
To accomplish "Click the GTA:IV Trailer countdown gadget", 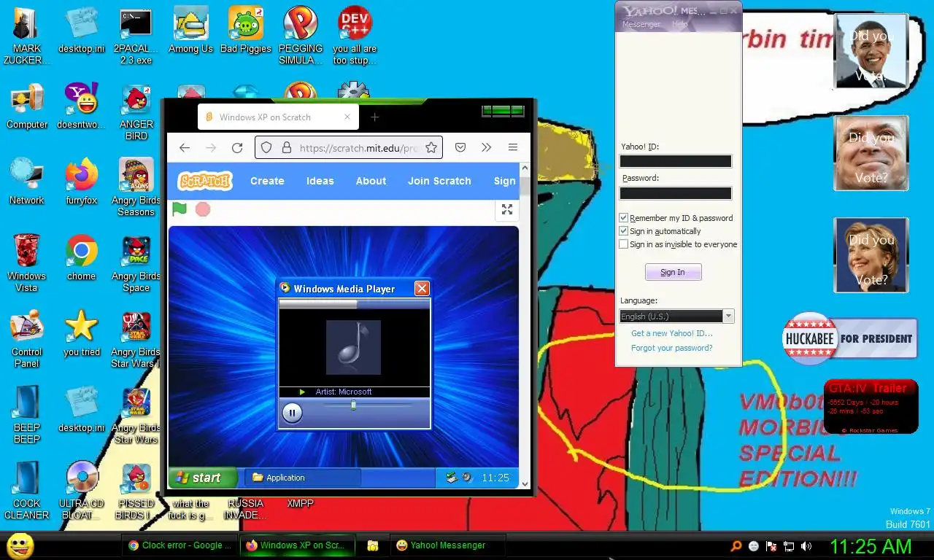I will (x=871, y=407).
